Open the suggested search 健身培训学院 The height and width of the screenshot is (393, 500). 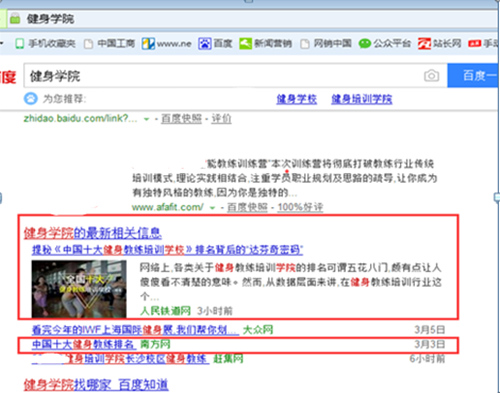[362, 99]
